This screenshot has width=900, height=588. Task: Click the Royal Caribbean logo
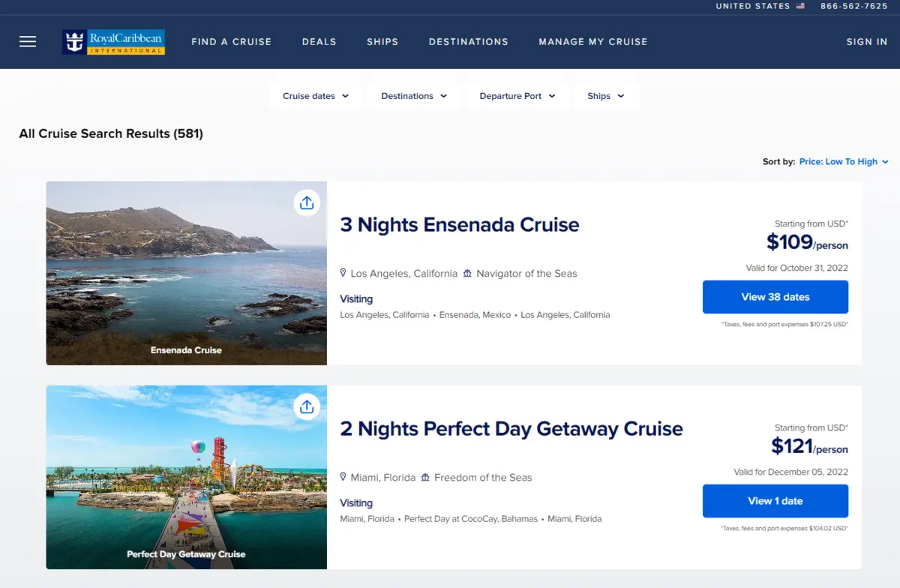[113, 42]
